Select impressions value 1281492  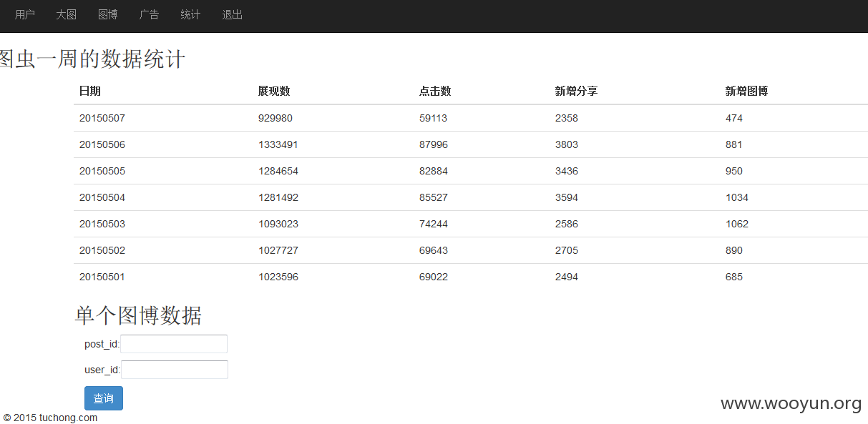(278, 197)
